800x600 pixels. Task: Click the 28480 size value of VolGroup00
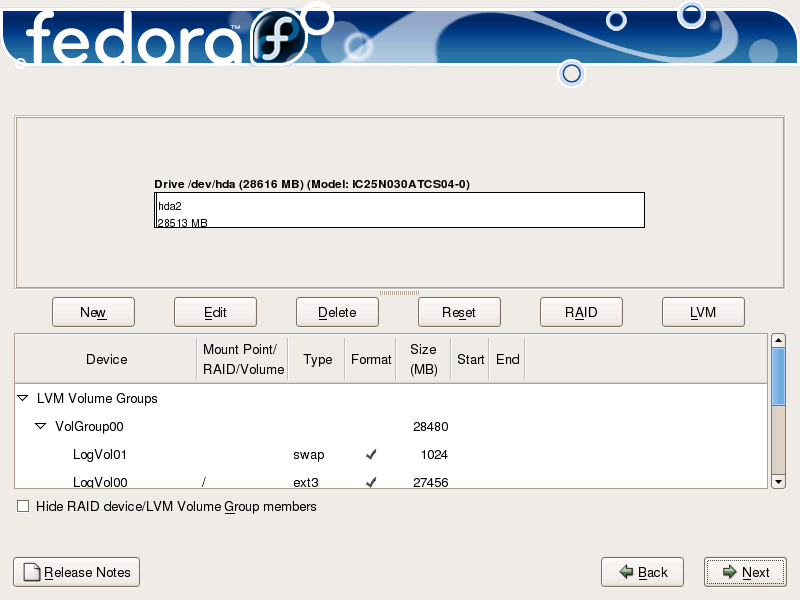point(431,427)
